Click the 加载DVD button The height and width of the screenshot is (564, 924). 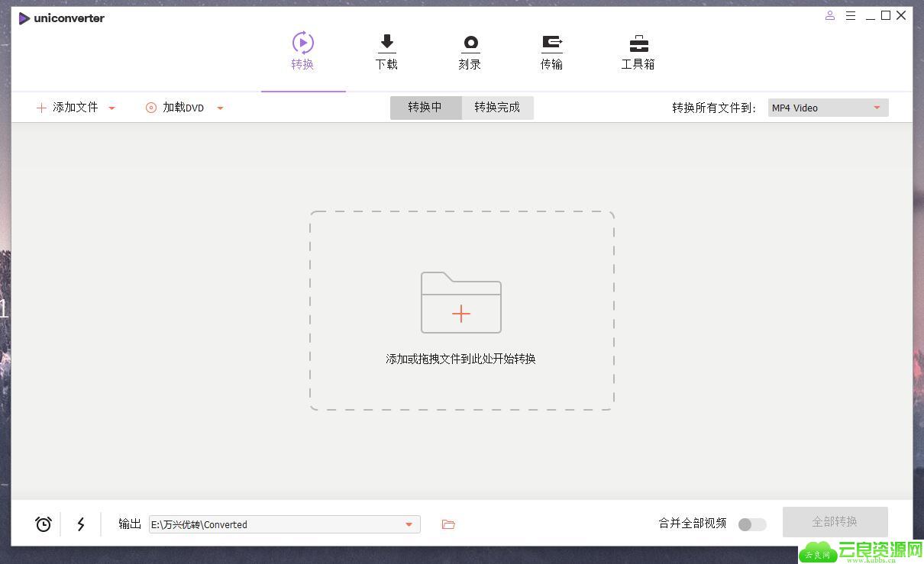175,108
